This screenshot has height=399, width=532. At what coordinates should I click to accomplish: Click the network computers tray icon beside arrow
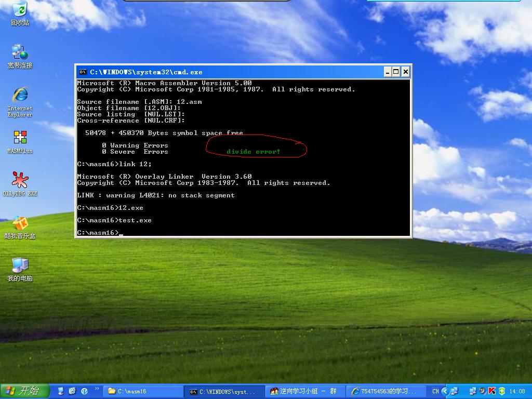click(x=454, y=391)
